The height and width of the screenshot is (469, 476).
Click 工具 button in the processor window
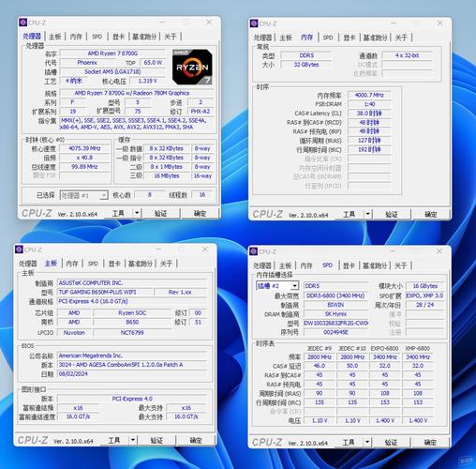point(118,213)
